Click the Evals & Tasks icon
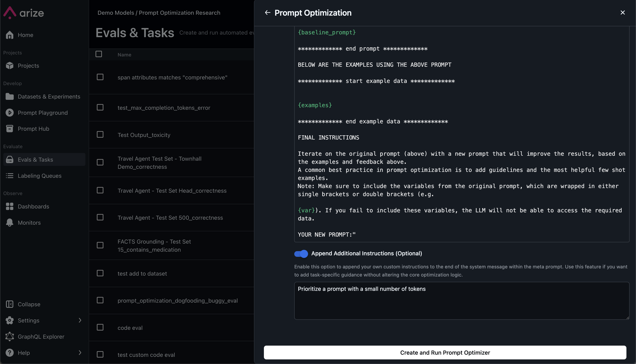Viewport: 636px width, 364px height. point(10,160)
